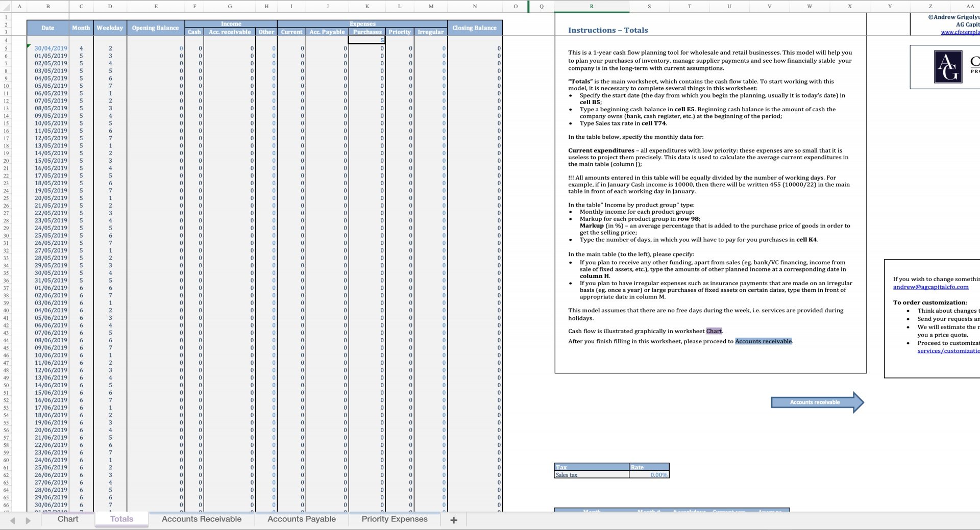Select column K header

tap(367, 6)
